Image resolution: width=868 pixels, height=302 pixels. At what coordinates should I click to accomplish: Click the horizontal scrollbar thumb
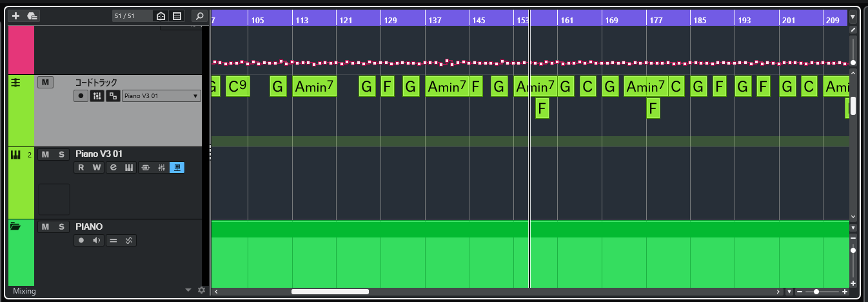pyautogui.click(x=330, y=292)
